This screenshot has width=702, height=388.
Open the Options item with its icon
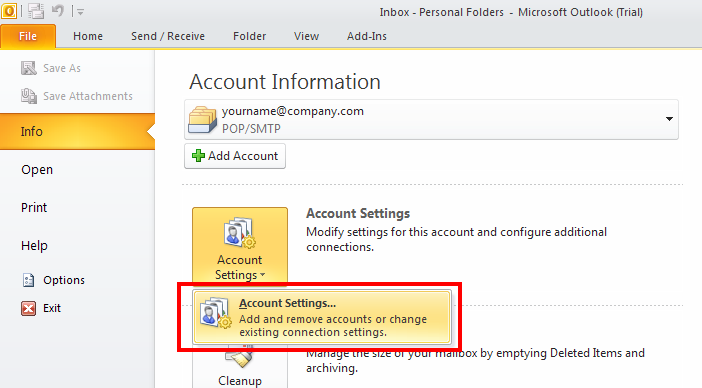[x=53, y=280]
